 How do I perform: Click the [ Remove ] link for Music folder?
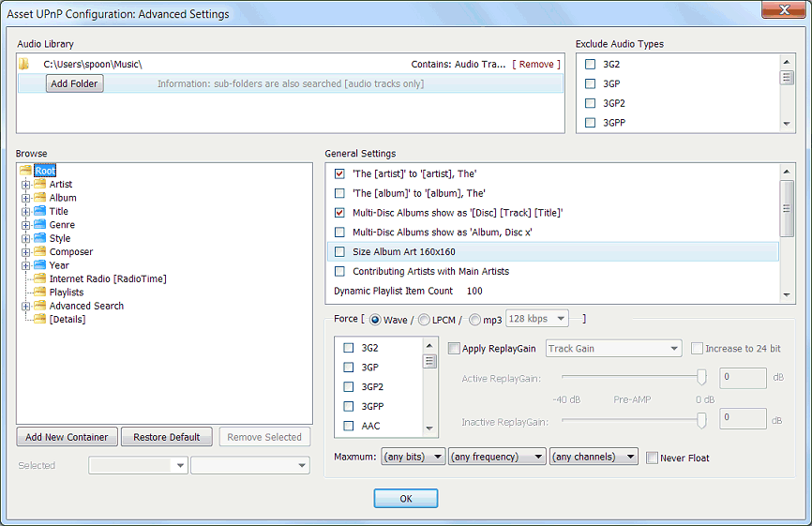[x=536, y=64]
